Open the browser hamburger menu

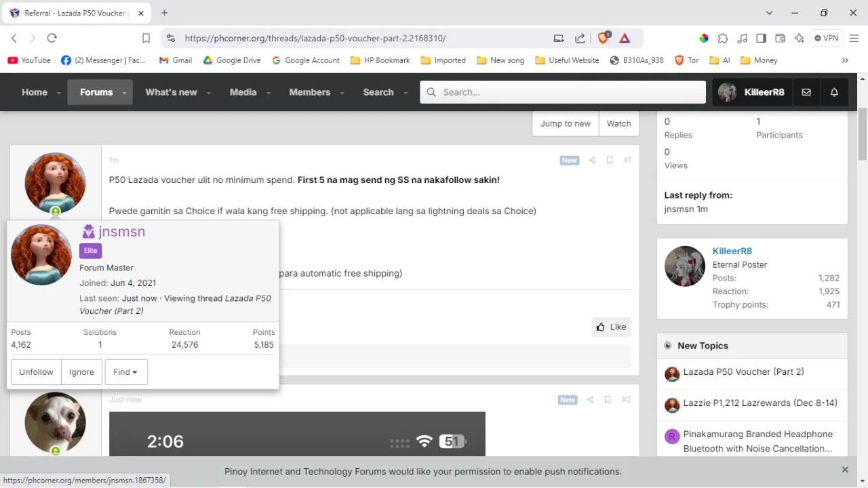854,39
